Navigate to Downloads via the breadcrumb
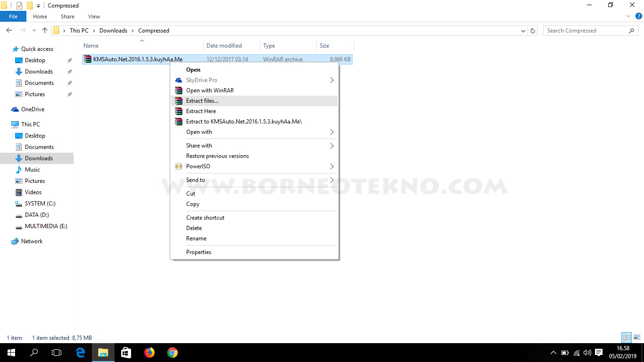 (113, 30)
